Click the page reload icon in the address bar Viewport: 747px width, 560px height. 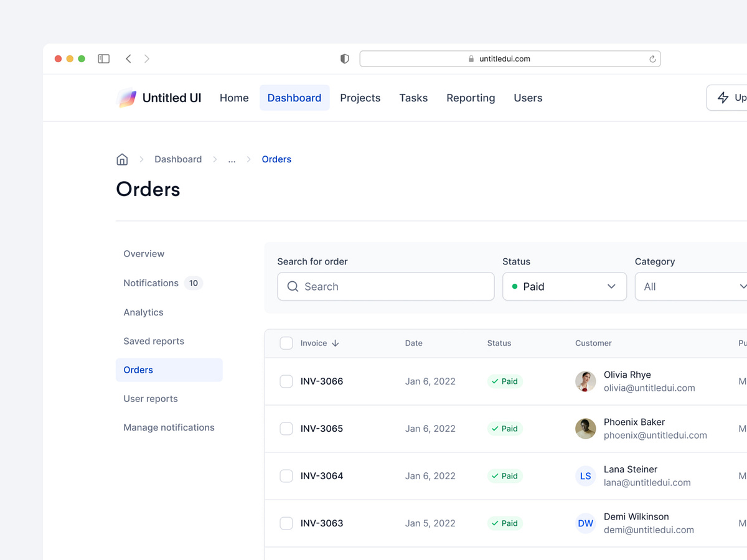point(652,58)
